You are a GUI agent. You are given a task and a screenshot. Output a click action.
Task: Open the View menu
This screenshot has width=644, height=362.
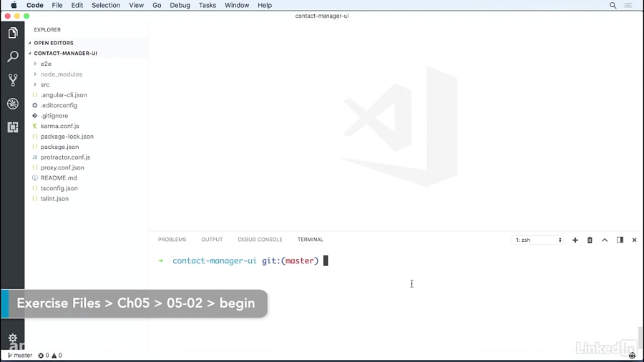click(x=137, y=5)
